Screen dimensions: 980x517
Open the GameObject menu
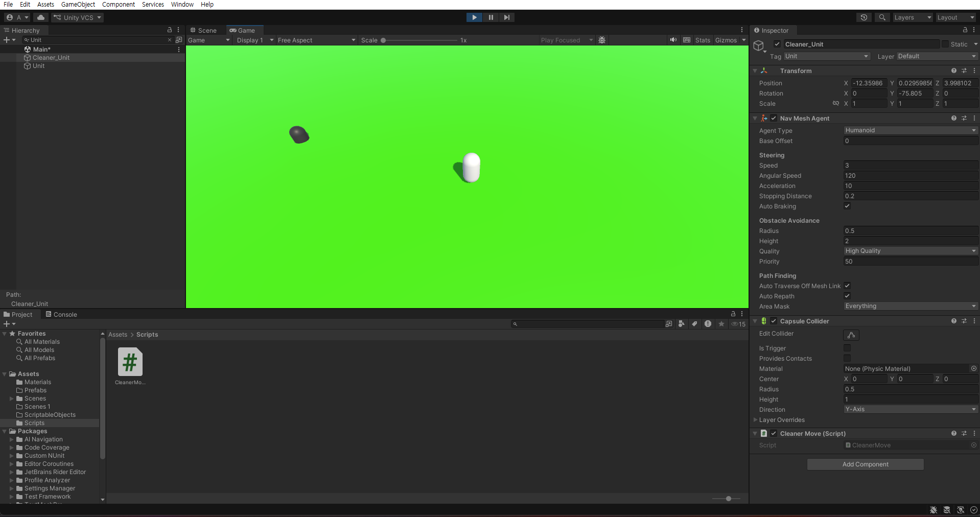pyautogui.click(x=78, y=5)
